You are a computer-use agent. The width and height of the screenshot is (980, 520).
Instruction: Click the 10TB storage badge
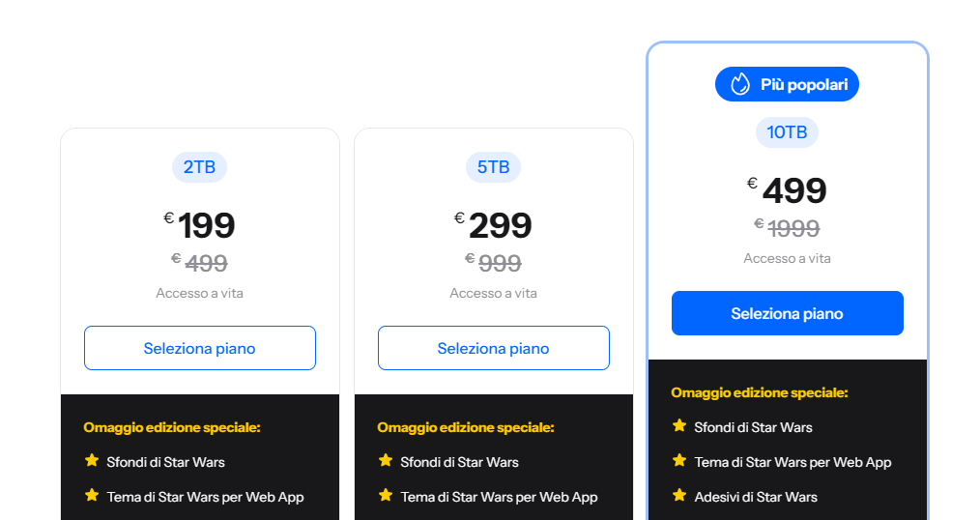tap(787, 132)
